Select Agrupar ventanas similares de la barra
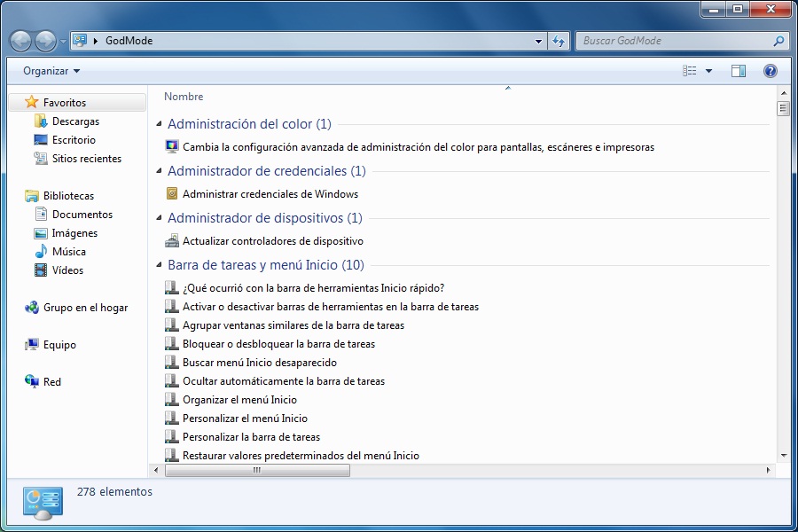798x532 pixels. coord(293,325)
